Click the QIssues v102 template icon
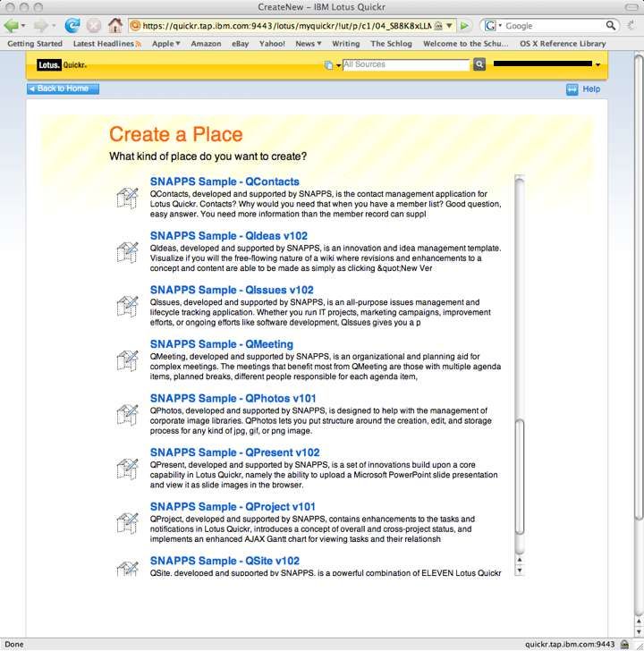 click(x=127, y=307)
